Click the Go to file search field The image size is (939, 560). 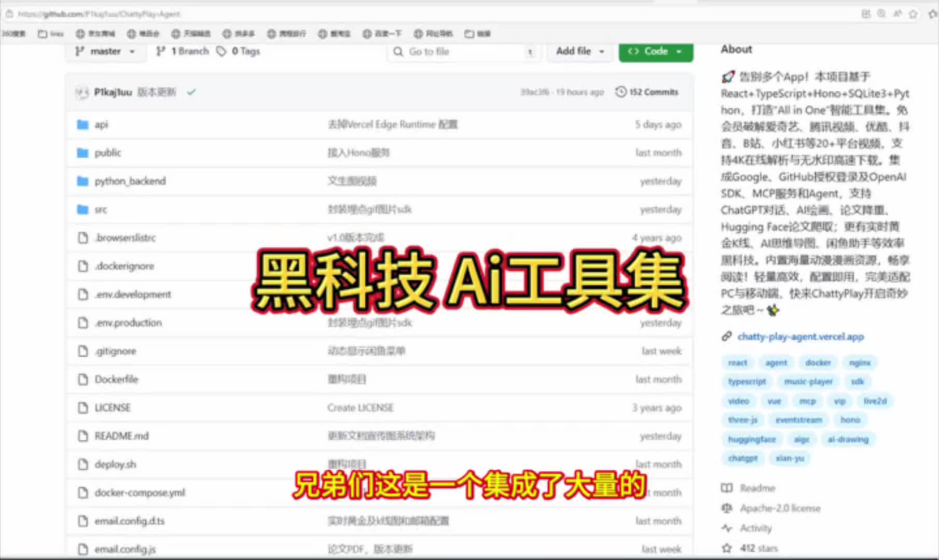464,51
